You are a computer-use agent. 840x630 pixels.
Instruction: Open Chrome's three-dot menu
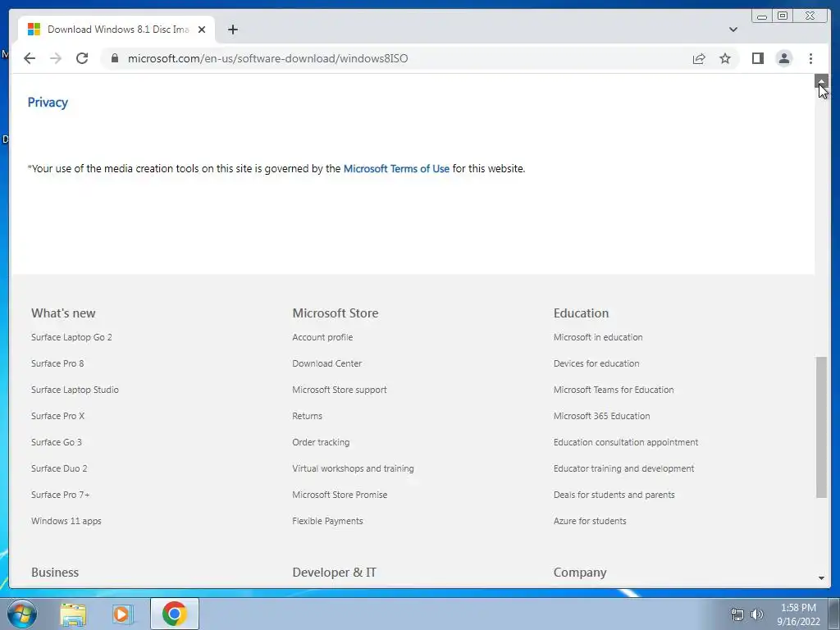click(x=810, y=58)
